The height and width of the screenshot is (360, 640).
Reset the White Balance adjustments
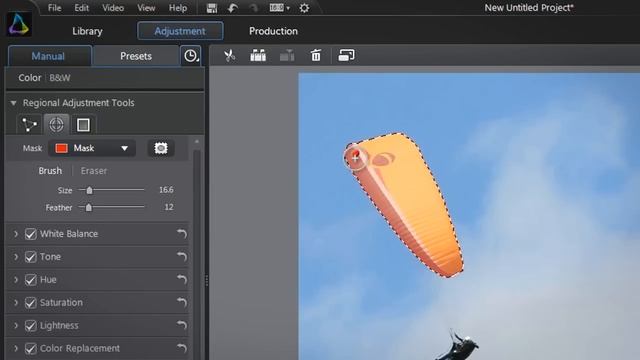182,234
